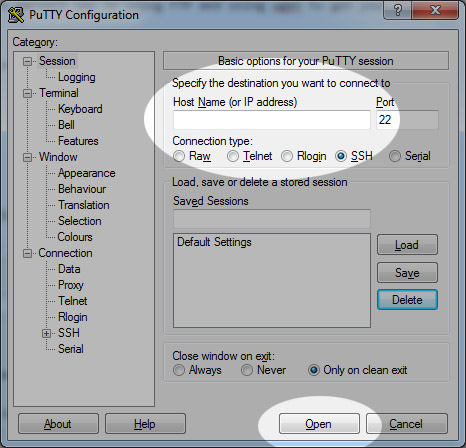Open the Keyboard settings category
The image size is (466, 448).
80,109
